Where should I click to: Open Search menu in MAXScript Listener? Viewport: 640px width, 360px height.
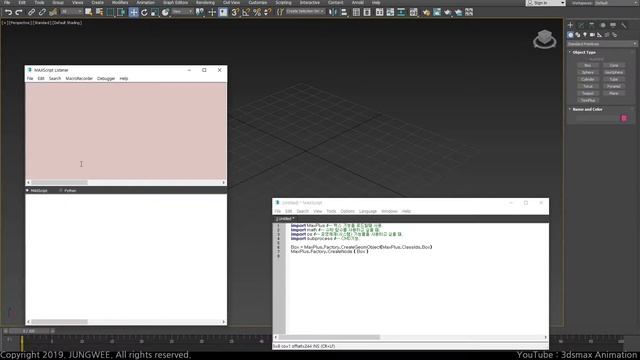[x=55, y=78]
